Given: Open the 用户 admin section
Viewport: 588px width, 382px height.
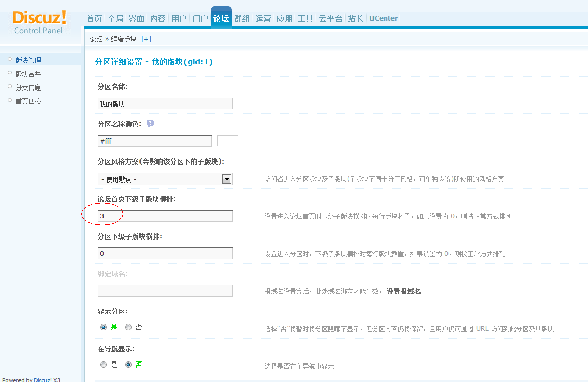Looking at the screenshot, I should 179,18.
